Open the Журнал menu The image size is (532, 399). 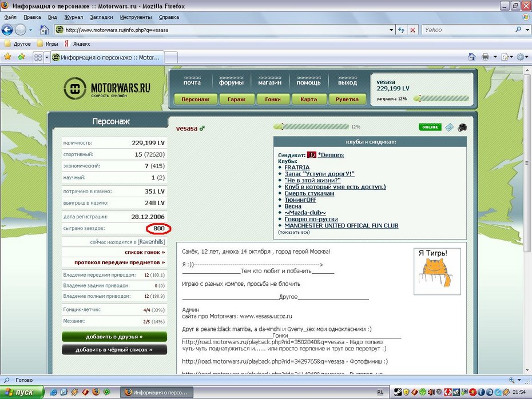(74, 17)
